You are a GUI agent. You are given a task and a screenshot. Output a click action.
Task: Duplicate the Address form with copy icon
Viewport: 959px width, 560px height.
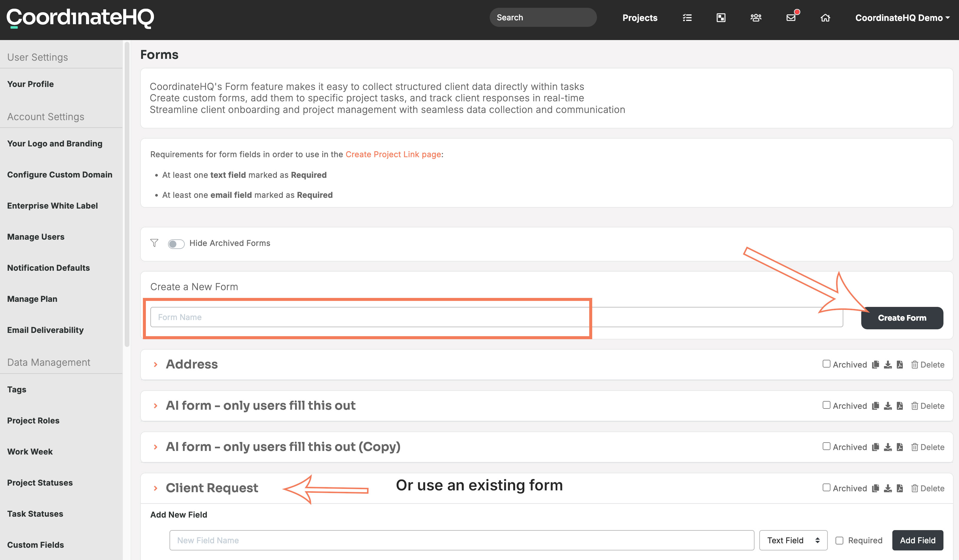[876, 365]
